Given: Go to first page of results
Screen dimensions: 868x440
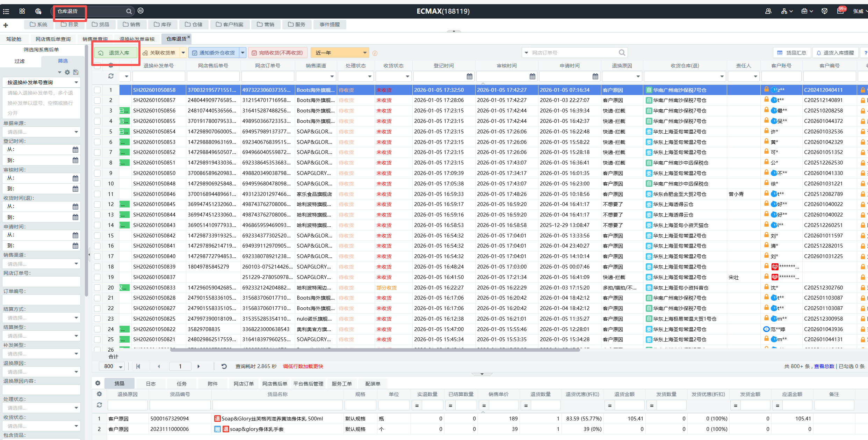Looking at the screenshot, I should 138,366.
